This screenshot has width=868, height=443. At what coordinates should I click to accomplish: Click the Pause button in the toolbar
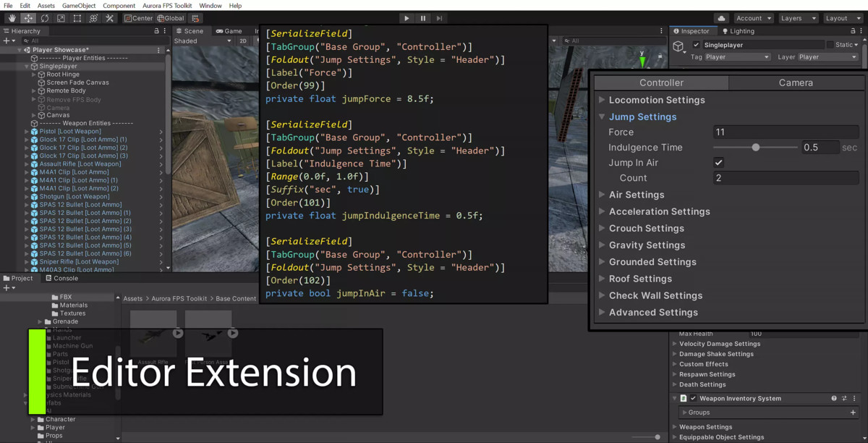click(x=423, y=18)
